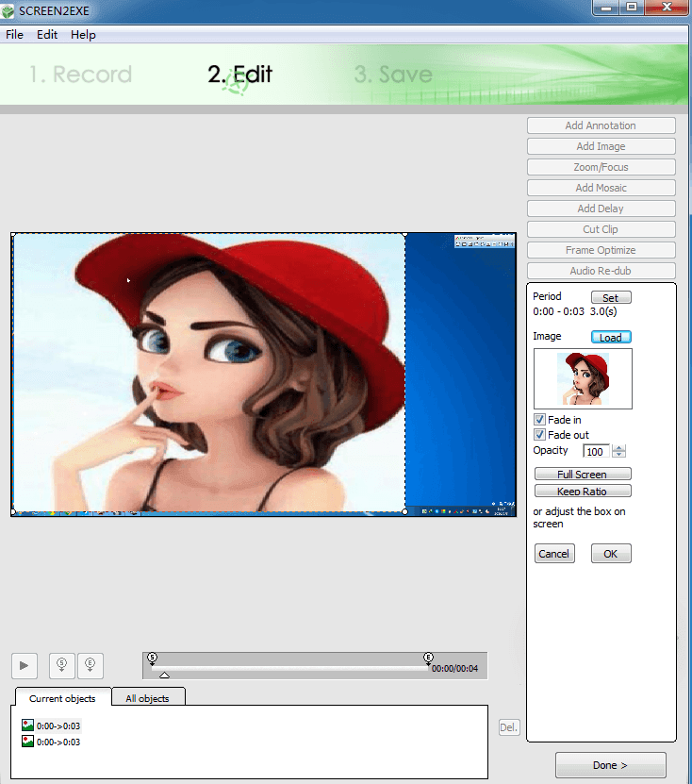Open the Help menu
The height and width of the screenshot is (784, 692).
(83, 35)
